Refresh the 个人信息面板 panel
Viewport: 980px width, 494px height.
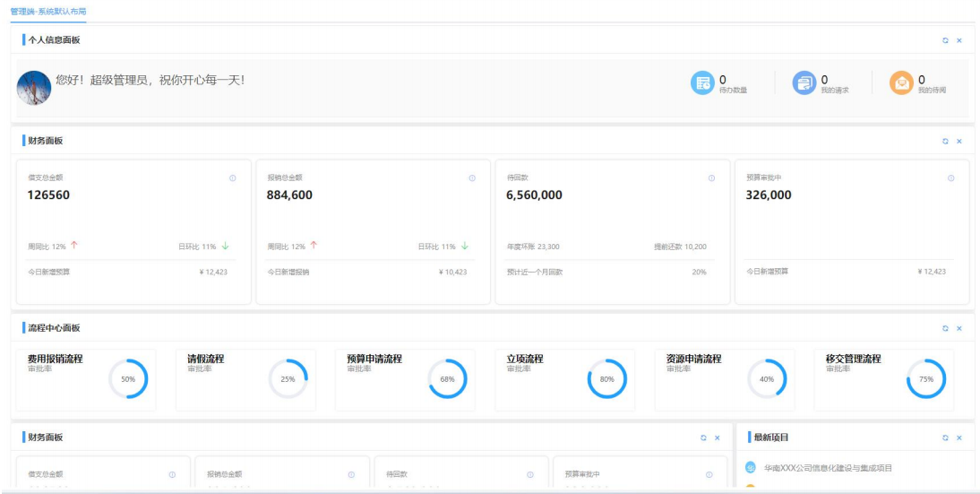(945, 40)
